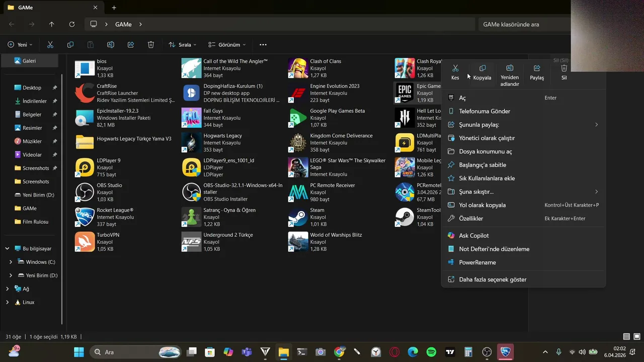Open the Yeni dropdown button
Screen dimensions: 644x362
20,45
